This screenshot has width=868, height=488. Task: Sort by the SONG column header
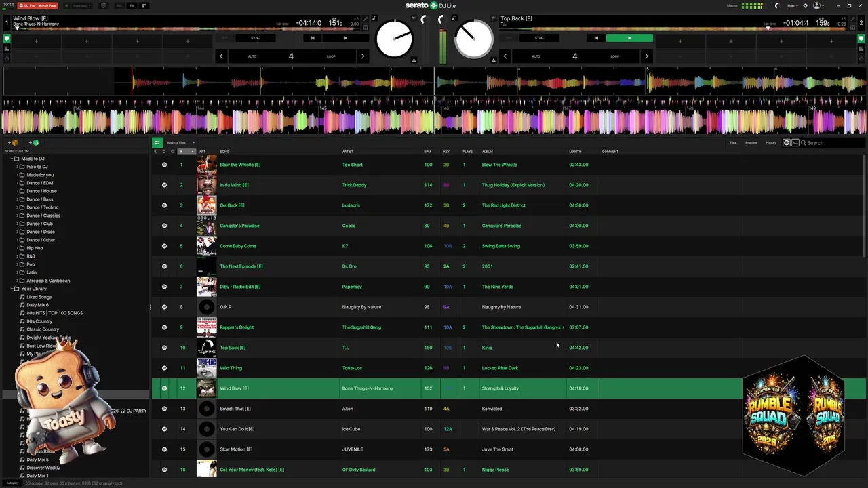(x=224, y=152)
